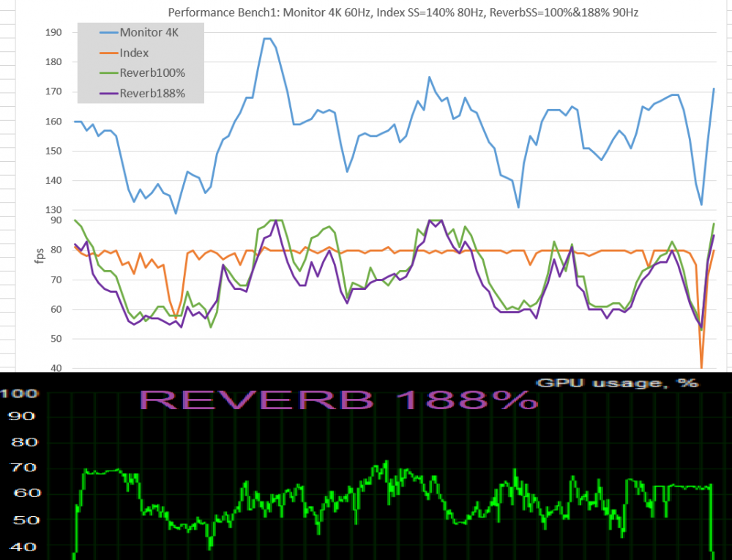Select the Performance Bench1 chart title
The height and width of the screenshot is (560, 732).
pos(404,12)
